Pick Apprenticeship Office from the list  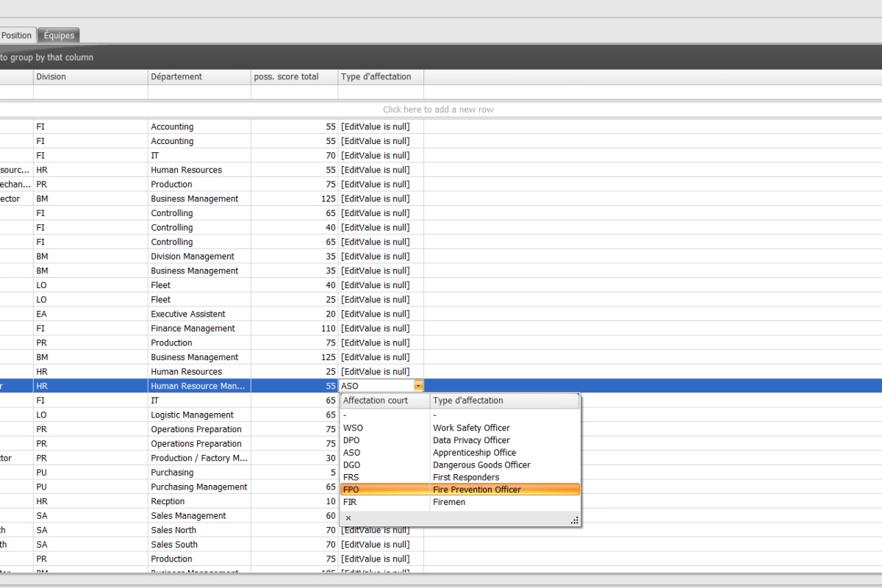click(x=474, y=453)
